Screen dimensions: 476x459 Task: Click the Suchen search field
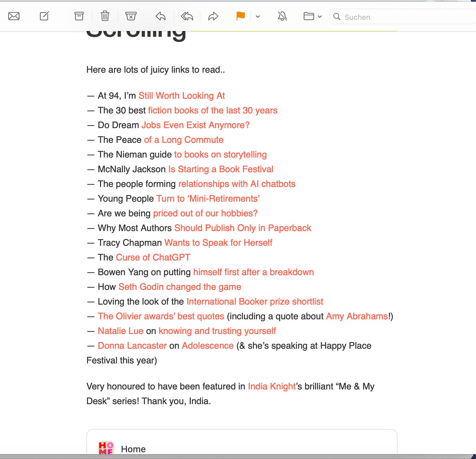click(x=403, y=17)
